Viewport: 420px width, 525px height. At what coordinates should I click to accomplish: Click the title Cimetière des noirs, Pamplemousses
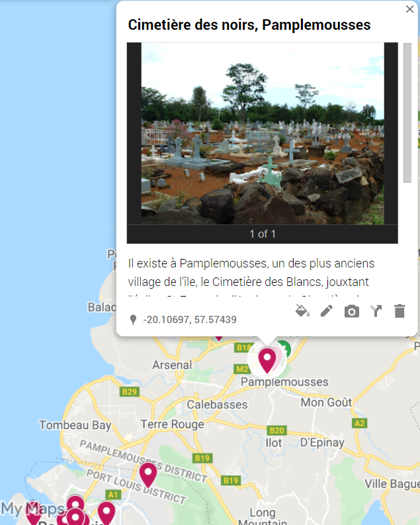point(249,25)
